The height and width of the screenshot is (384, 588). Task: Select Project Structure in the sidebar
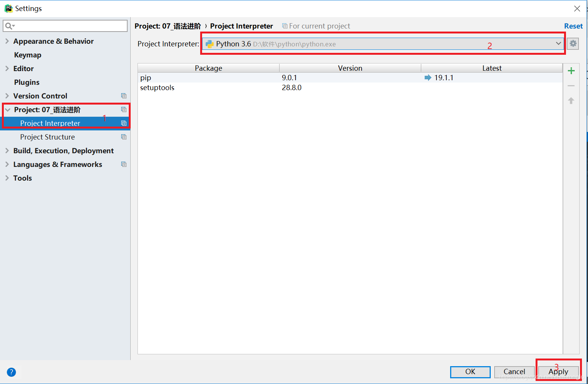pos(47,137)
